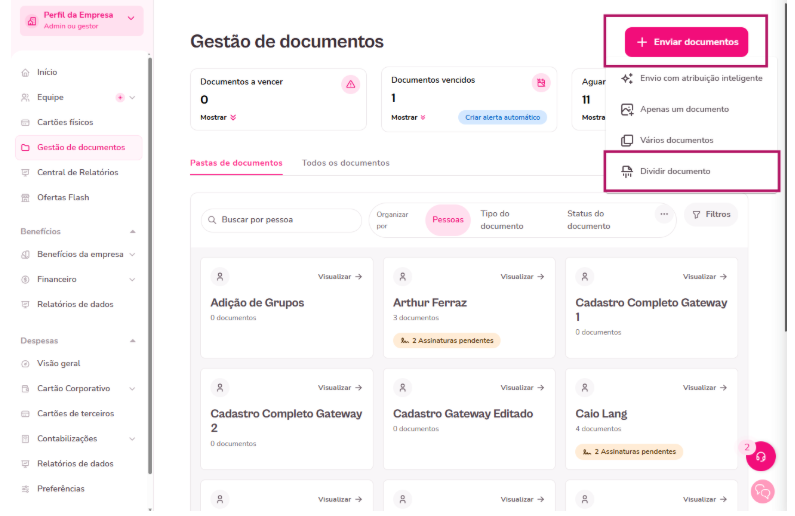Click Visualizar on Caio Lang card
Screen dimensions: 795x516
click(x=705, y=388)
